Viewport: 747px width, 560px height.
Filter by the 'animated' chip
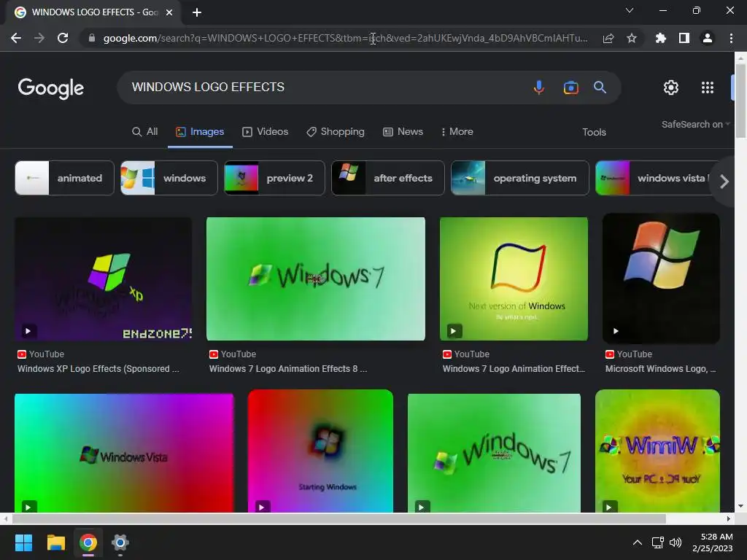pos(64,178)
